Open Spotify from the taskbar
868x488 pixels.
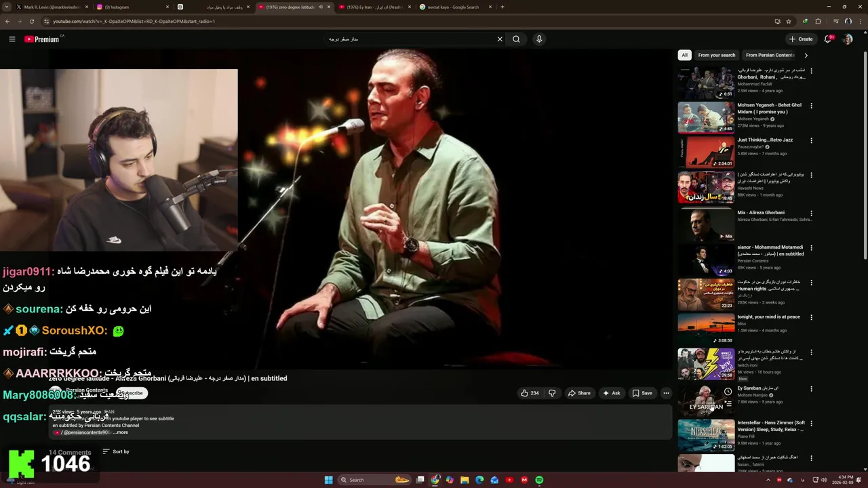coord(539,480)
